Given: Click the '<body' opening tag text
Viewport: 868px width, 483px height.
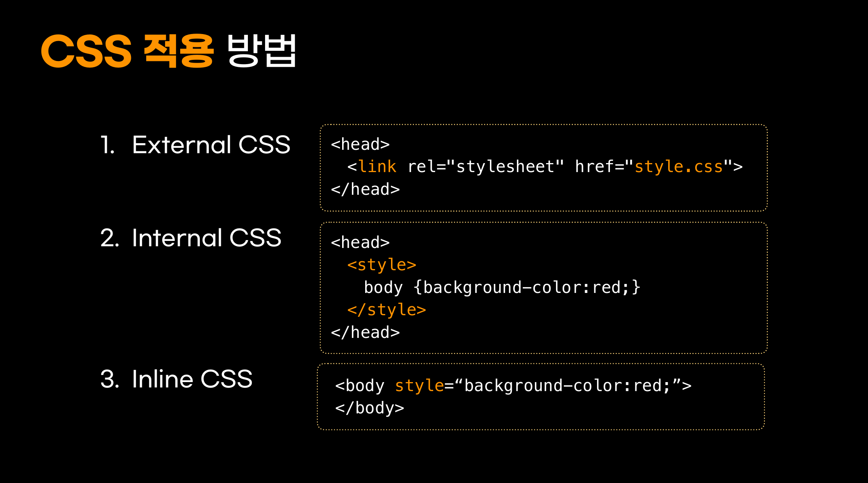Looking at the screenshot, I should [360, 386].
